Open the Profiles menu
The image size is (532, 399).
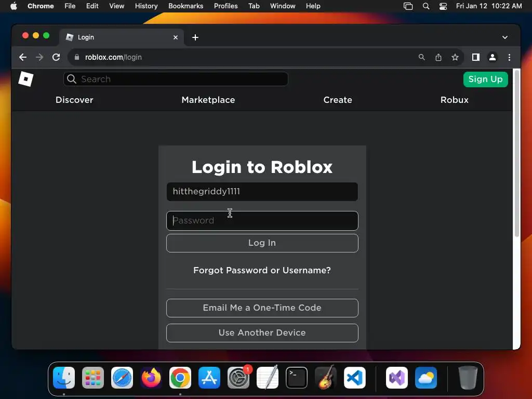pyautogui.click(x=225, y=6)
